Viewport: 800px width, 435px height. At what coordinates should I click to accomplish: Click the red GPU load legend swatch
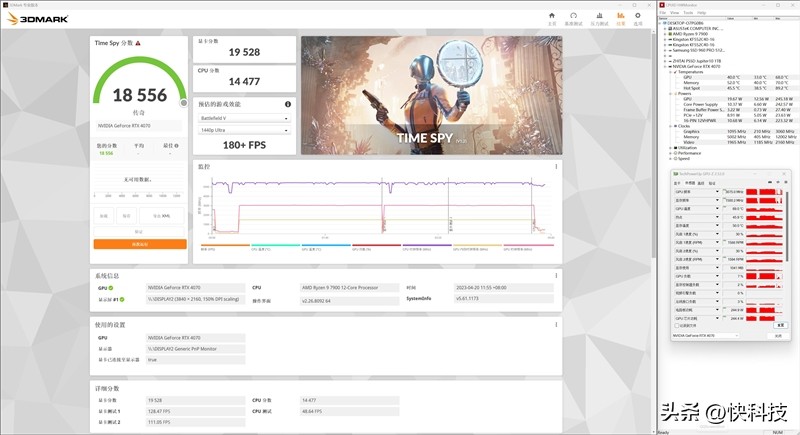click(x=377, y=245)
